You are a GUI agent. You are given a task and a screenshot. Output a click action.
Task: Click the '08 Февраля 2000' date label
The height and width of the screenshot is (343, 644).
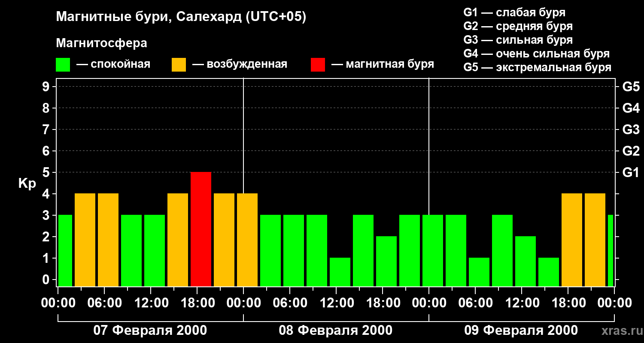click(336, 331)
